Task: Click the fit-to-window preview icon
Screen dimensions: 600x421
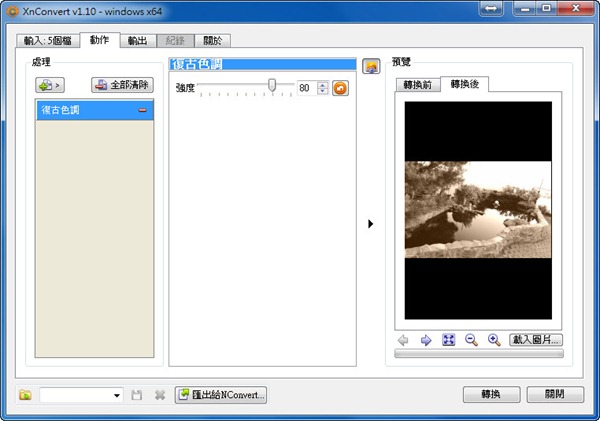Action: coord(448,340)
